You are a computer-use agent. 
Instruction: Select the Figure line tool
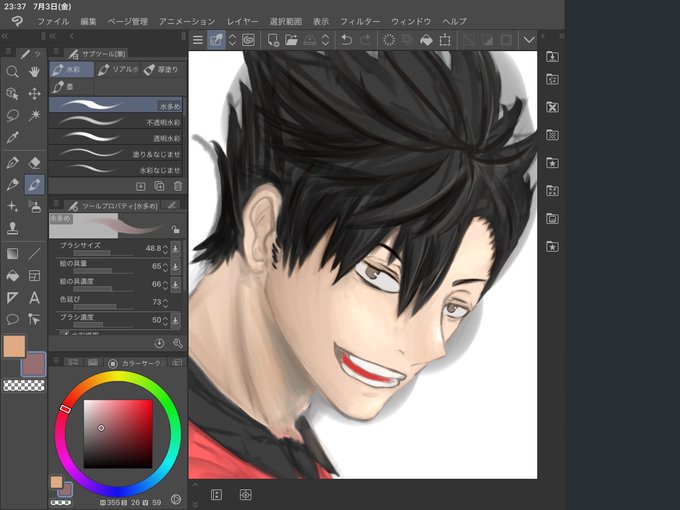(x=34, y=254)
